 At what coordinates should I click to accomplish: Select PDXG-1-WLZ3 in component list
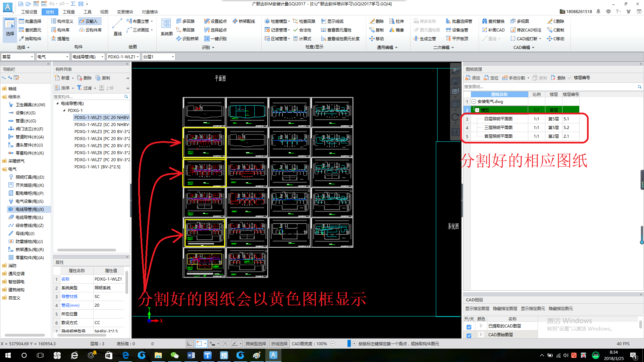click(x=102, y=131)
